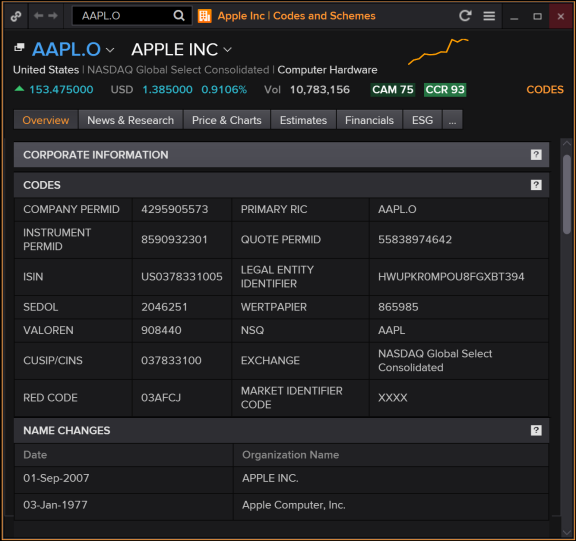Click the net change value 1.385000
The height and width of the screenshot is (541, 576).
point(167,90)
